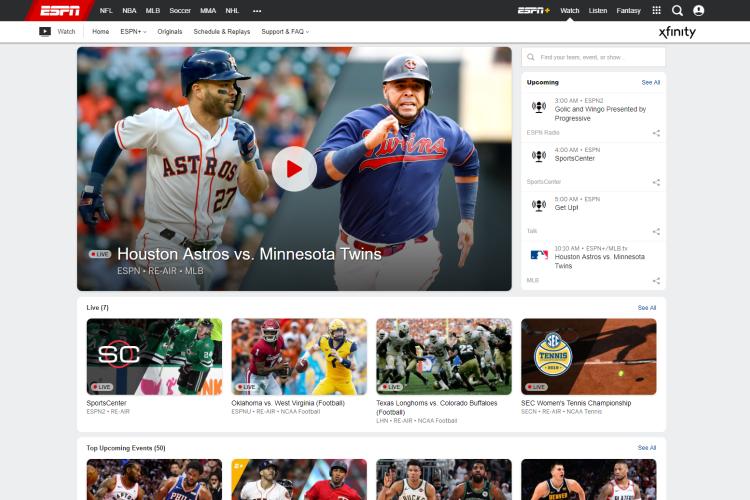Screen dimensions: 750x500
Task: Share the upcoming Astros vs. Twins listing
Action: [x=656, y=281]
